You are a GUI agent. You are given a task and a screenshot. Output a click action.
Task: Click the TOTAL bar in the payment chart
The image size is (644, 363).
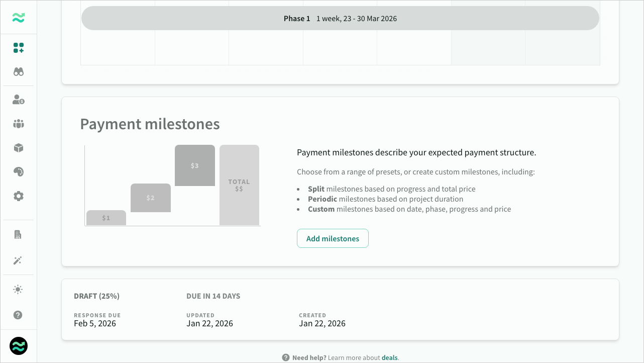coord(239,186)
